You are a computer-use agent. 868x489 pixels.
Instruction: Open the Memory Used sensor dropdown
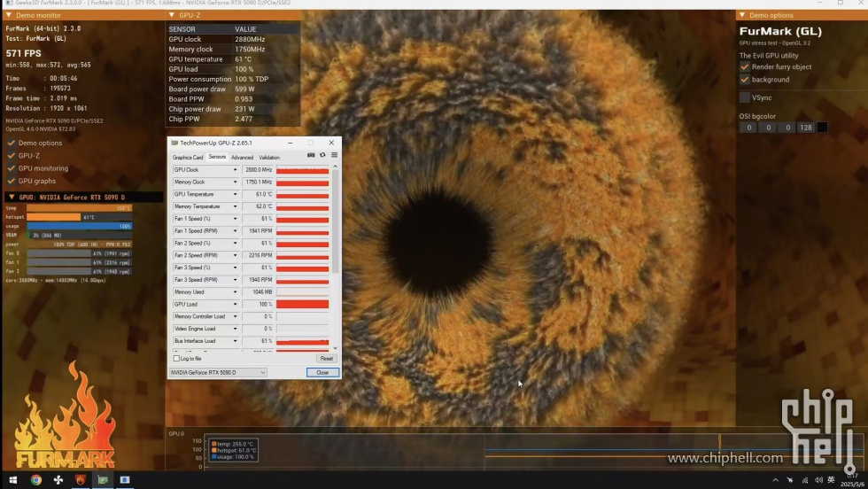click(235, 291)
